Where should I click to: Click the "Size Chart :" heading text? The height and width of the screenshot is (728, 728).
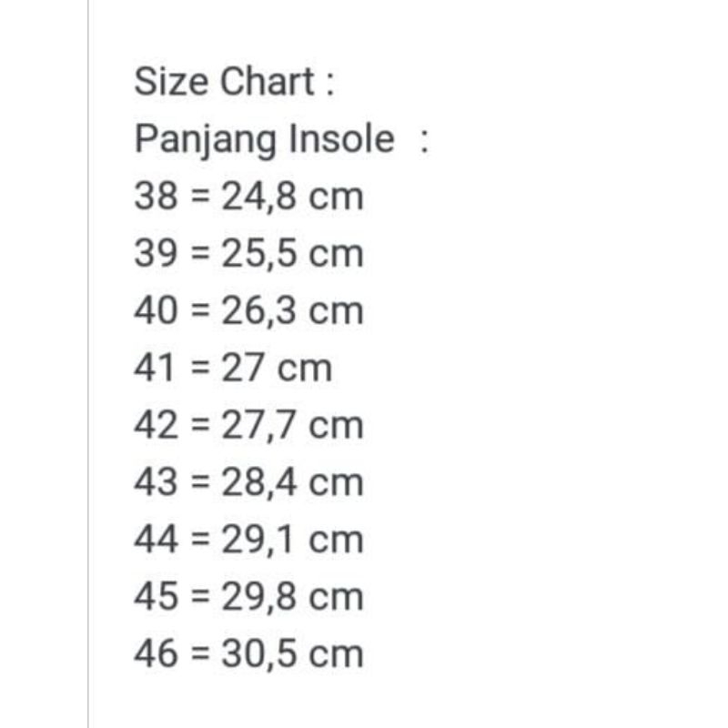click(x=235, y=82)
